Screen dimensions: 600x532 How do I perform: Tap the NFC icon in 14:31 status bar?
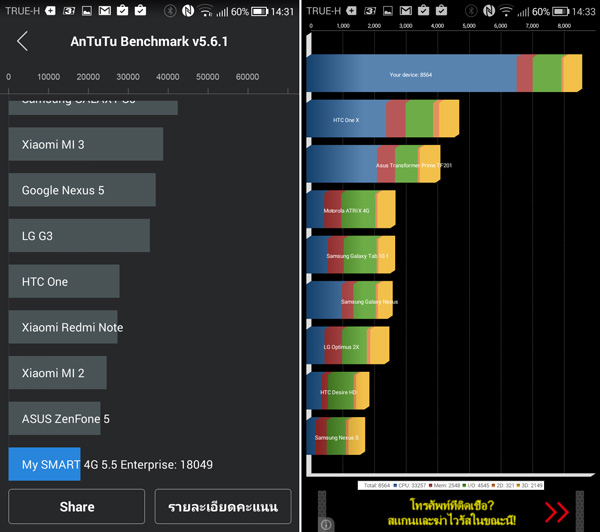click(188, 11)
